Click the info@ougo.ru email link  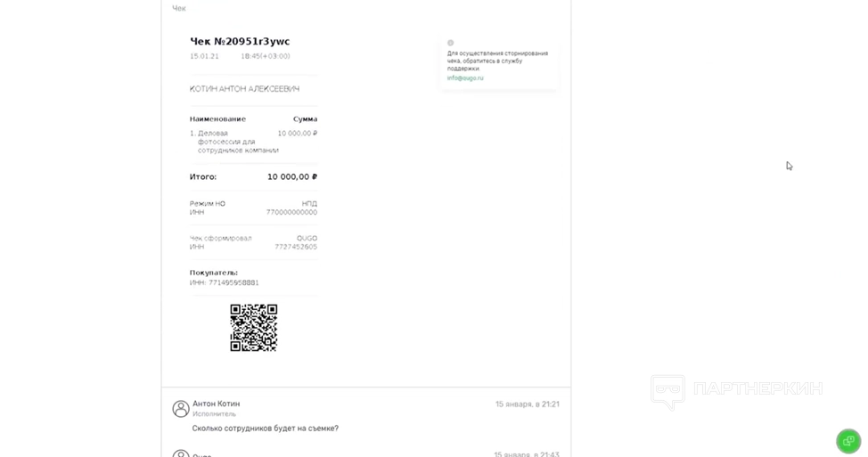pos(465,78)
